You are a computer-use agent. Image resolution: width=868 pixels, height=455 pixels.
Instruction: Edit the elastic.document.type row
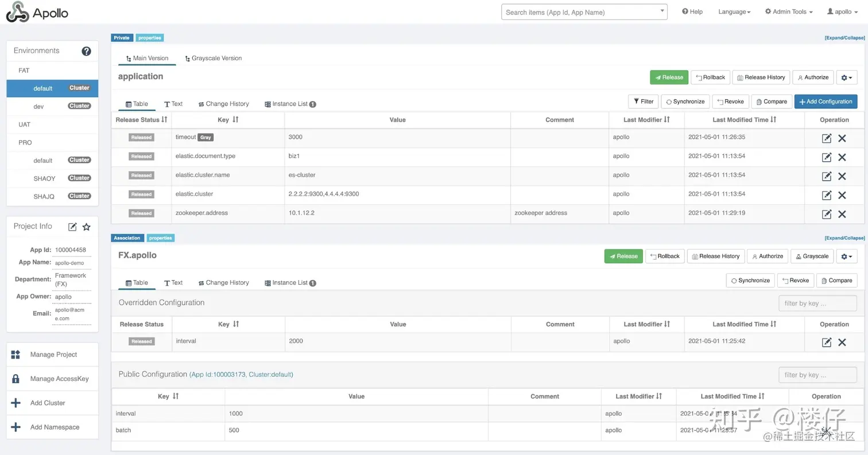(x=827, y=157)
